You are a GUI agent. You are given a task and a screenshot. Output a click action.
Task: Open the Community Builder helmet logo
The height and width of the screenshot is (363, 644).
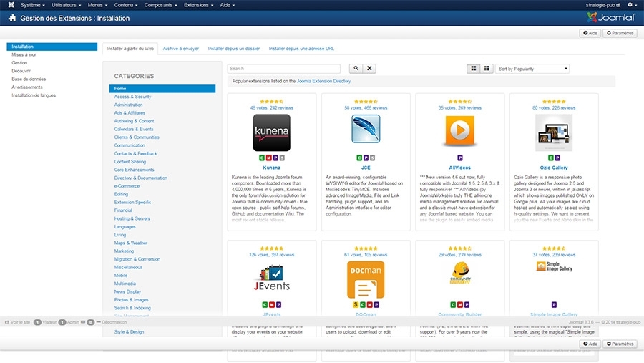coord(460,274)
